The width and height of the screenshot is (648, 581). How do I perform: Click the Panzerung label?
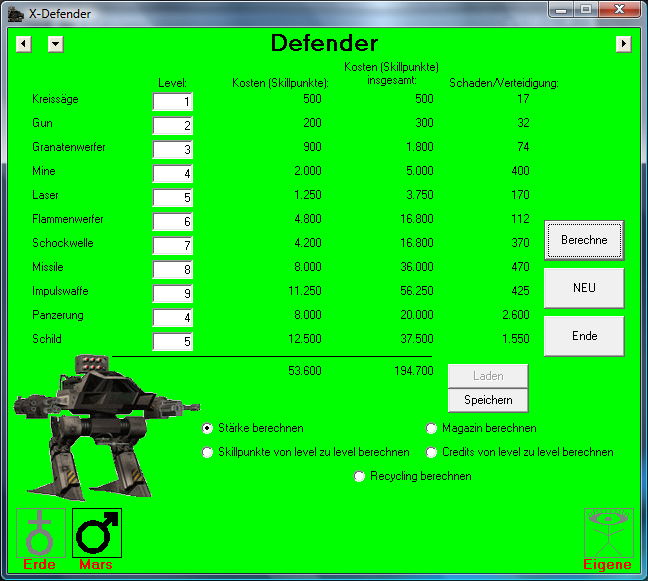coord(58,315)
